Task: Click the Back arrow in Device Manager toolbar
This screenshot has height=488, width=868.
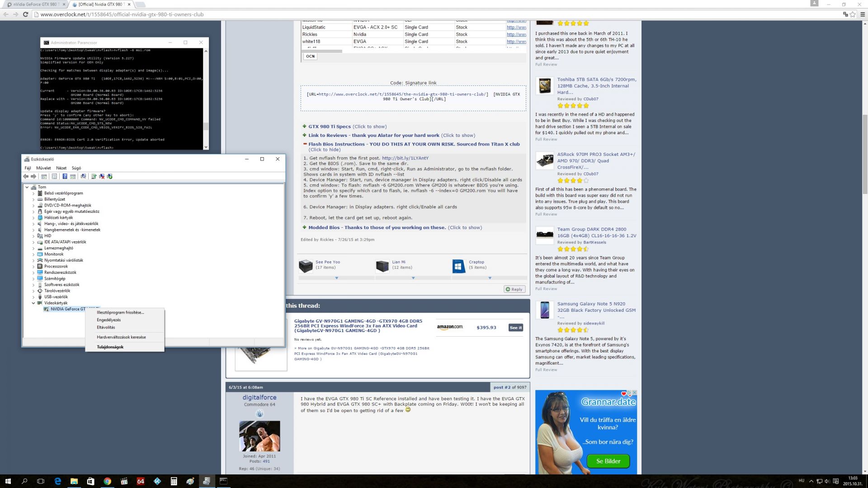Action: 26,176
